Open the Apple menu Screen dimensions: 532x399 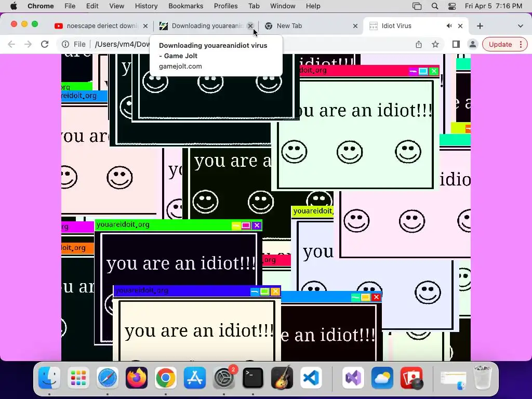[x=13, y=6]
